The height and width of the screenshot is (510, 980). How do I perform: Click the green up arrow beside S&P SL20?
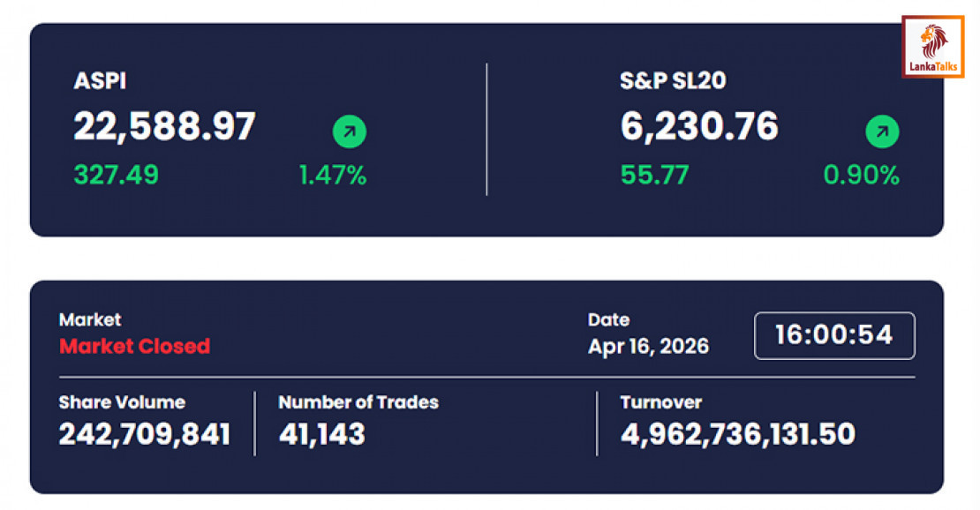(882, 132)
